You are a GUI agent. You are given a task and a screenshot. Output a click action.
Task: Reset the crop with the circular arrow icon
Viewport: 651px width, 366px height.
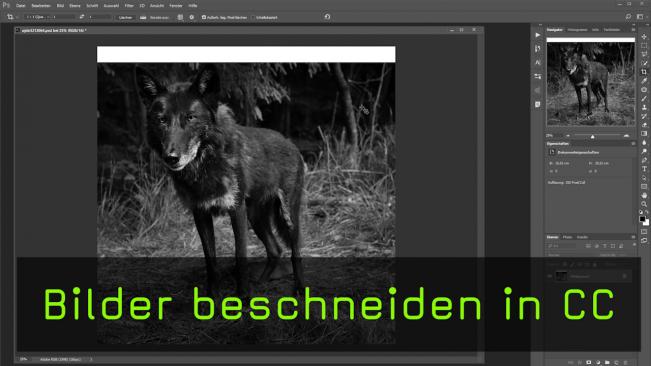[x=327, y=17]
